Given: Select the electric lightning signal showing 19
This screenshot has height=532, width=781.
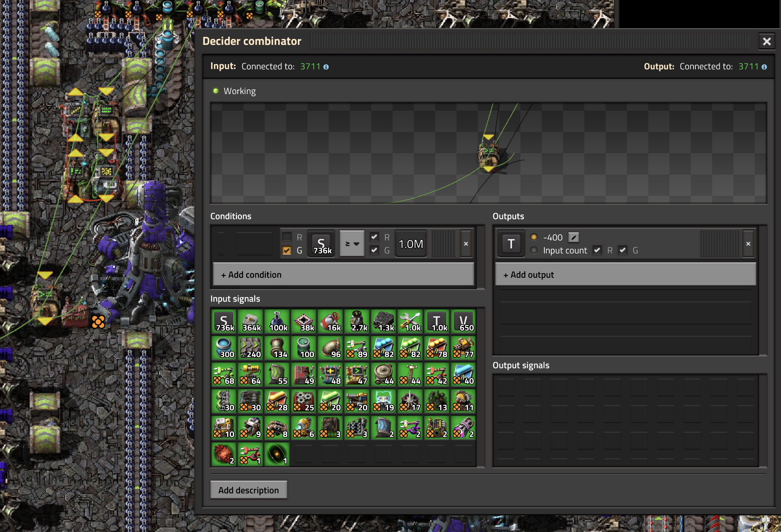Looking at the screenshot, I should tap(384, 401).
